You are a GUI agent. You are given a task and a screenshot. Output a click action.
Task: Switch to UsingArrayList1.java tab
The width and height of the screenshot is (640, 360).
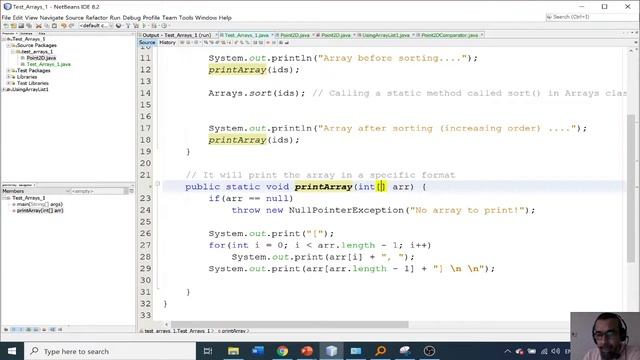coord(386,35)
